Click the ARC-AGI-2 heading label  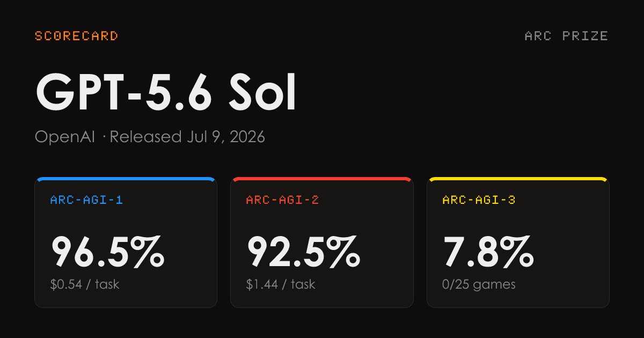click(282, 200)
